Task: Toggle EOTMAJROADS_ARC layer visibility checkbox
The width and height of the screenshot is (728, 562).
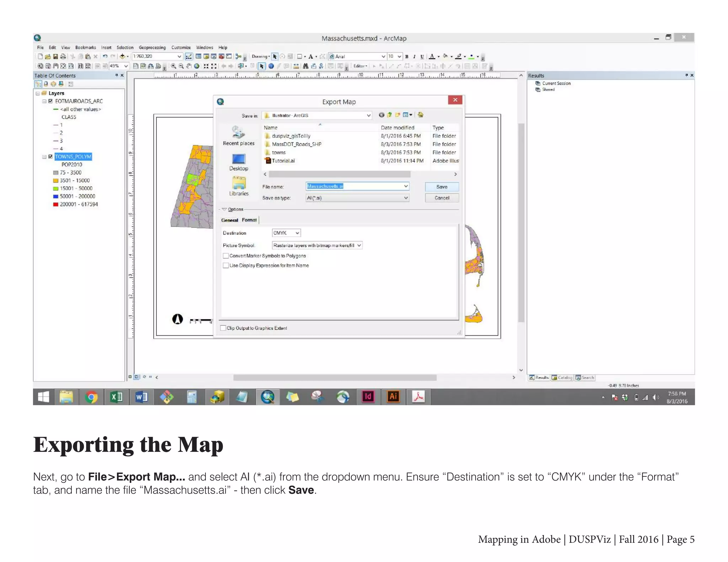Action: coord(50,101)
